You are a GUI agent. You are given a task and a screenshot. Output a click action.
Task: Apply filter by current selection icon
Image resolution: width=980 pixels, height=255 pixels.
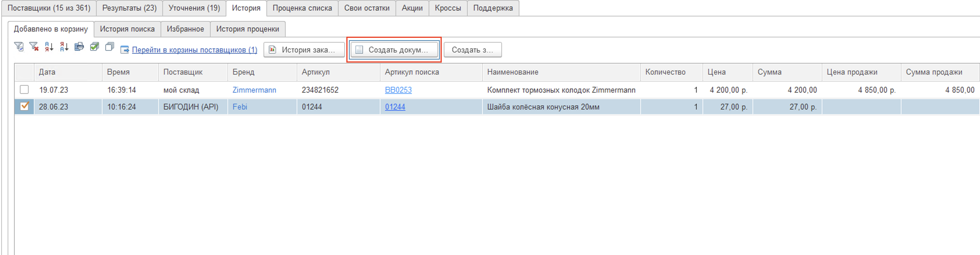click(x=19, y=47)
